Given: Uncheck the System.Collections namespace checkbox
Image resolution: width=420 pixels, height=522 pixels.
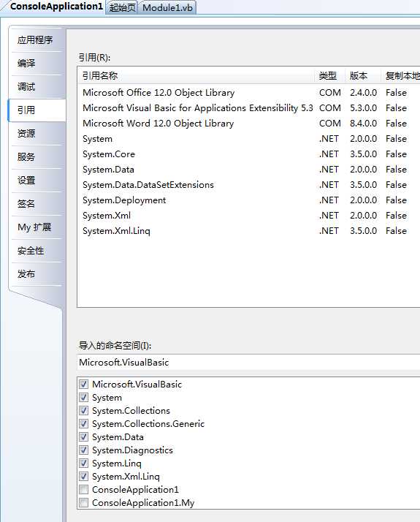Looking at the screenshot, I should (x=84, y=410).
